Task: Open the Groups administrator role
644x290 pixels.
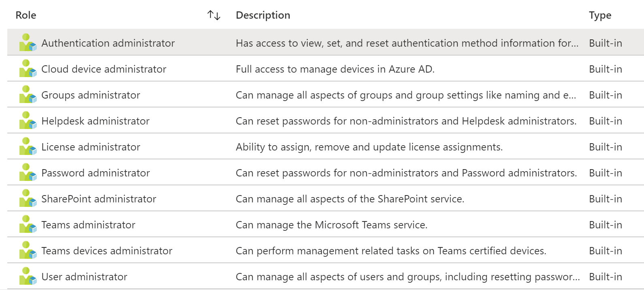Action: [x=91, y=95]
